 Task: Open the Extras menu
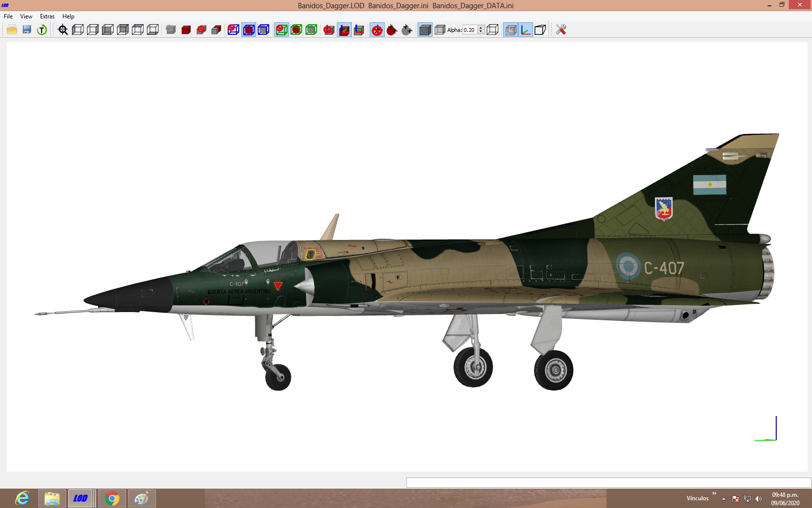coord(47,16)
